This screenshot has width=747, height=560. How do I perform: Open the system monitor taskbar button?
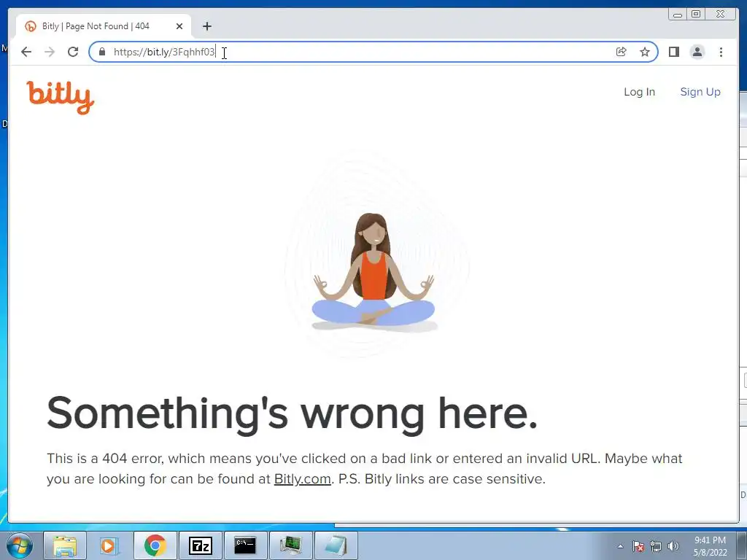[290, 545]
